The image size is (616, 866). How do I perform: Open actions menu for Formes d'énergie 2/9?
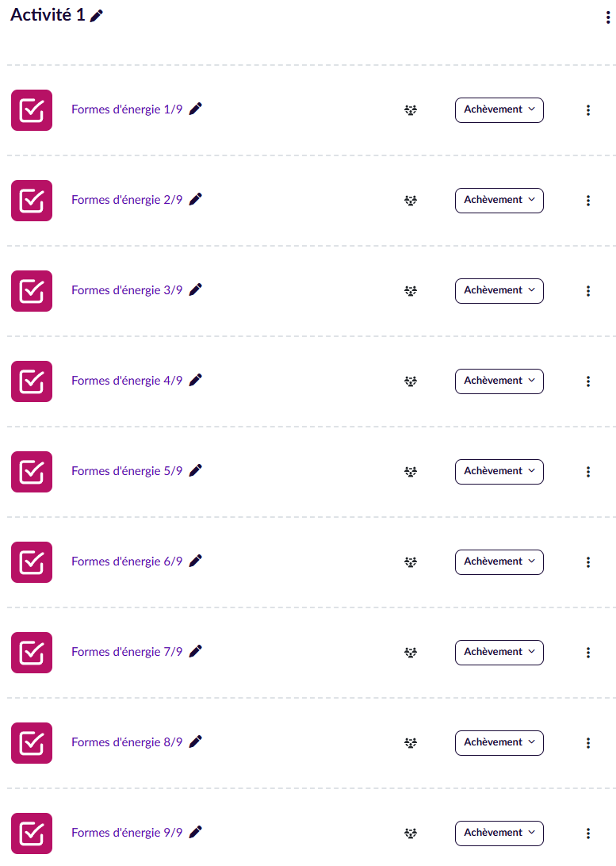pyautogui.click(x=588, y=201)
